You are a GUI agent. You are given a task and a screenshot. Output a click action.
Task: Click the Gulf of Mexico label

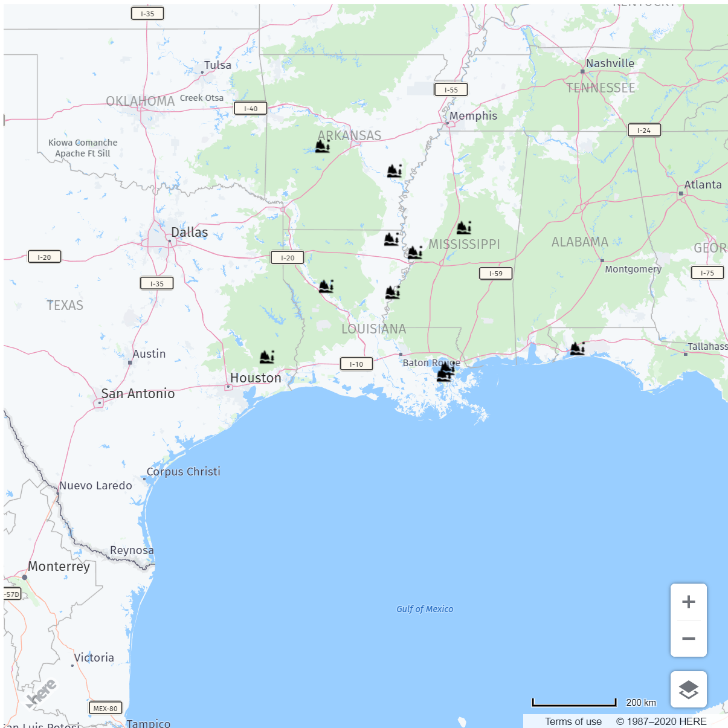pos(425,609)
